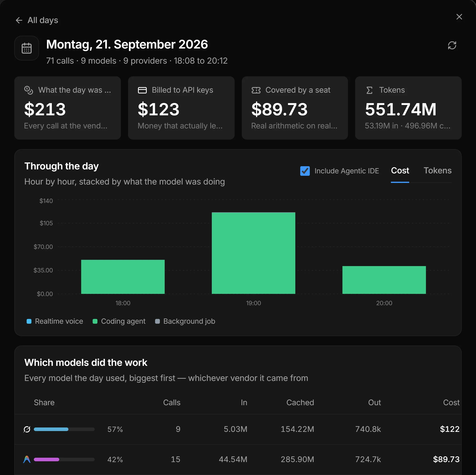Sort by the Cost column header
The image size is (476, 475).
point(451,403)
